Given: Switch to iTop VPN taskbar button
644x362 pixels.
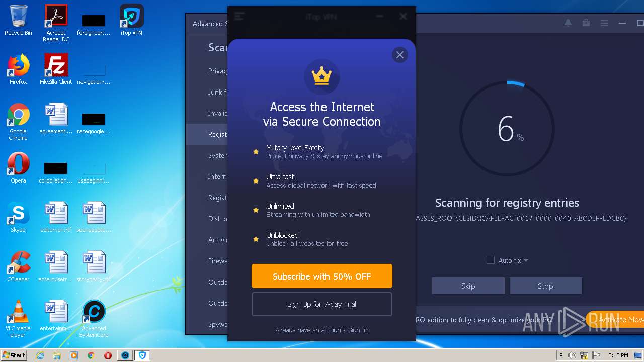Looking at the screenshot, I should [x=142, y=355].
